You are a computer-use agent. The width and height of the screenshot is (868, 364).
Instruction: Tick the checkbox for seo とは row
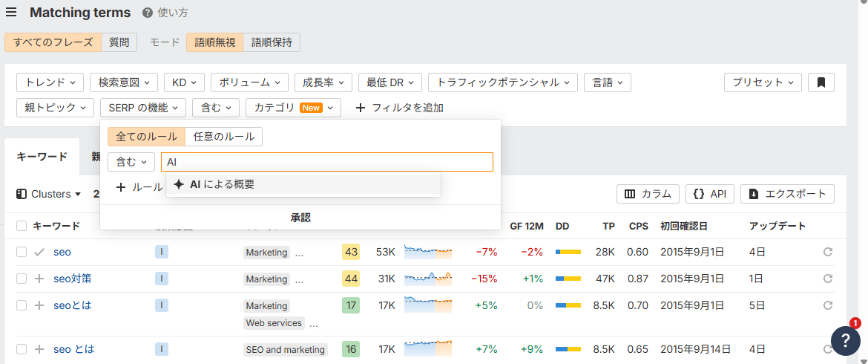[x=22, y=350]
